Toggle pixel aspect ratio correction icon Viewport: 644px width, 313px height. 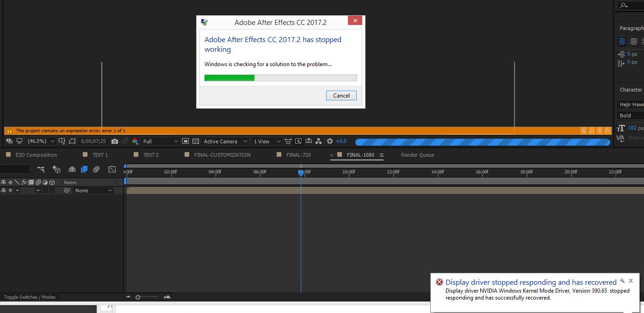pos(288,141)
